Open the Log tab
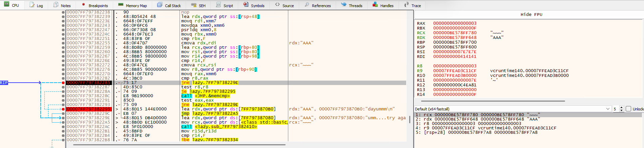644x148 pixels. coord(36,5)
